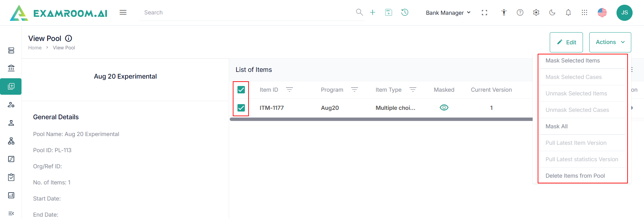
Task: Go to Home breadcrumb link
Action: (35, 48)
